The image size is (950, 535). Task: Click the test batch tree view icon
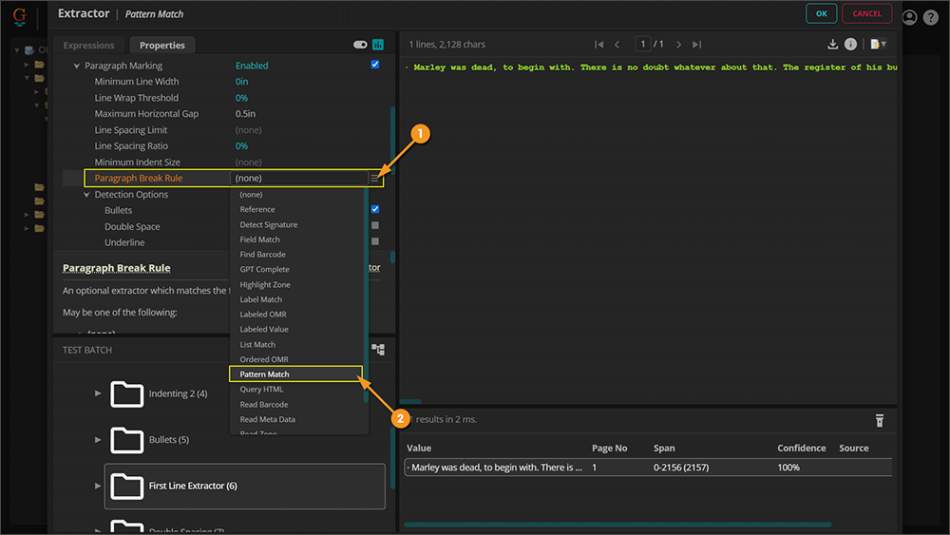click(x=378, y=350)
